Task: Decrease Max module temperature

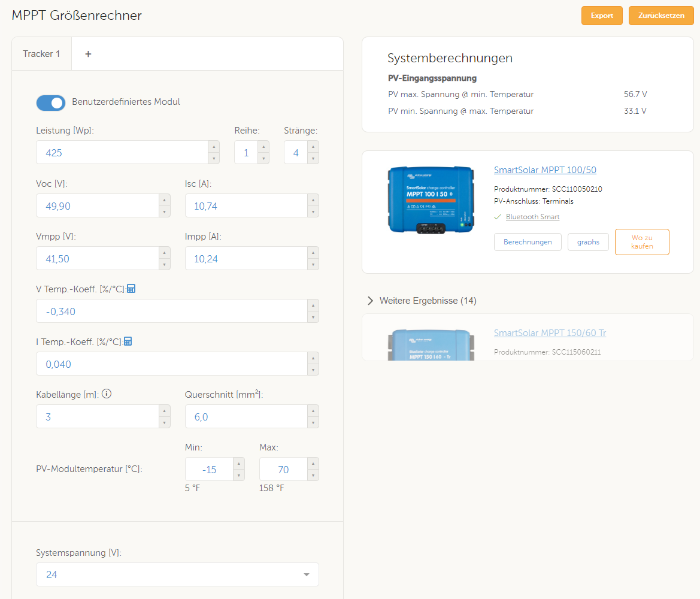Action: pos(313,475)
